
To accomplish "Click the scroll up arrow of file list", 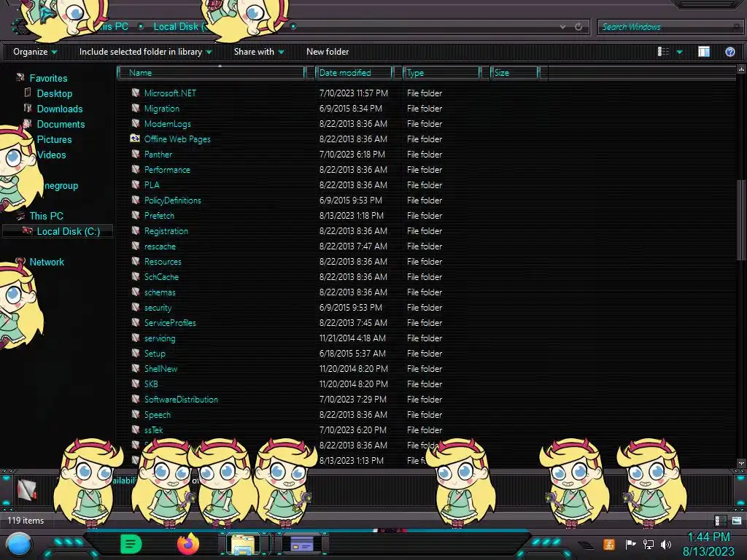I will (741, 69).
